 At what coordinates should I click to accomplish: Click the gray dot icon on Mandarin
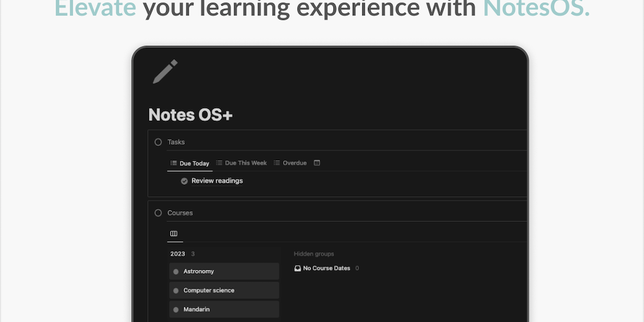[176, 309]
